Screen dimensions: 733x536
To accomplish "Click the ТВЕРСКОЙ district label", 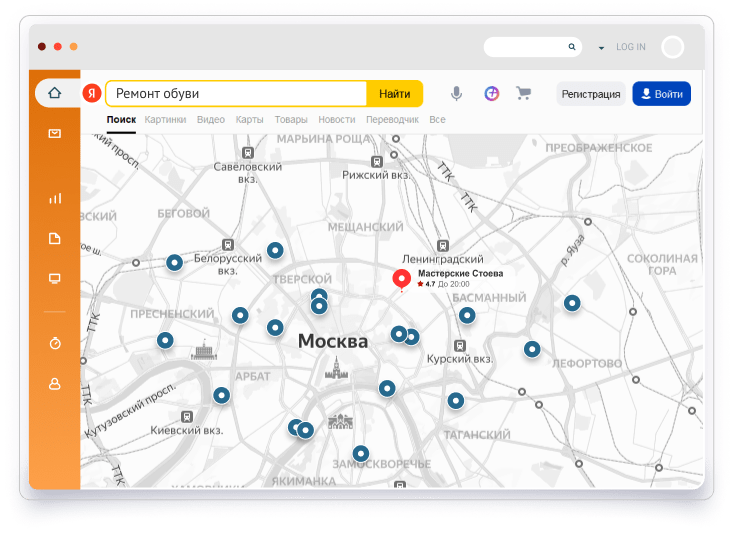I will pyautogui.click(x=302, y=279).
